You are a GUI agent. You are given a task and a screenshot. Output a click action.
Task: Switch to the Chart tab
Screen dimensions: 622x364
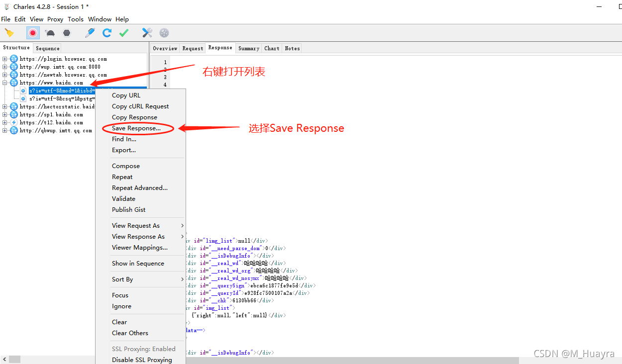coord(272,48)
